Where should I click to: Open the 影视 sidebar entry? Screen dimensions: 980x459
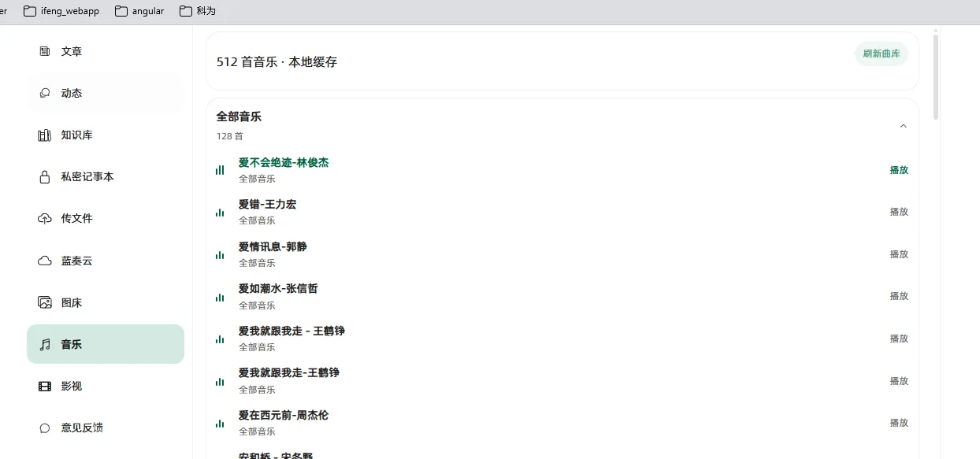click(106, 386)
